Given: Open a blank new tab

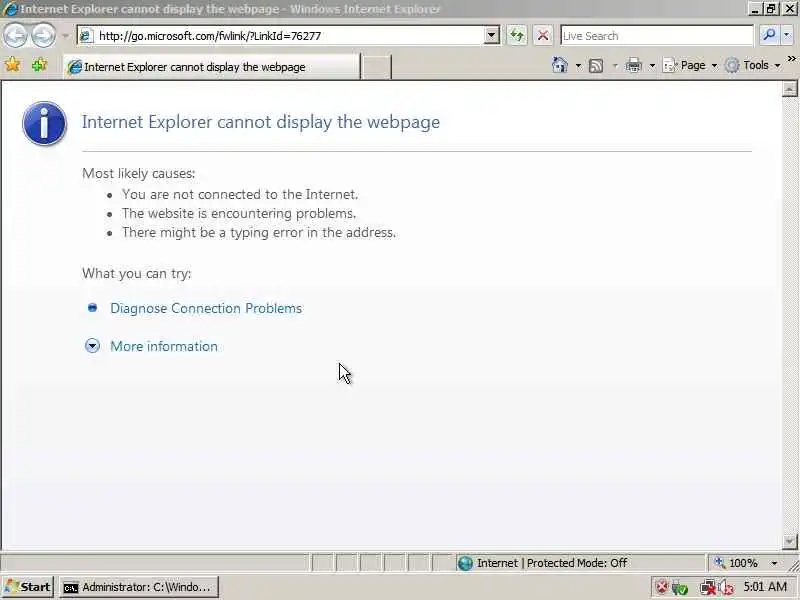Looking at the screenshot, I should [x=377, y=67].
